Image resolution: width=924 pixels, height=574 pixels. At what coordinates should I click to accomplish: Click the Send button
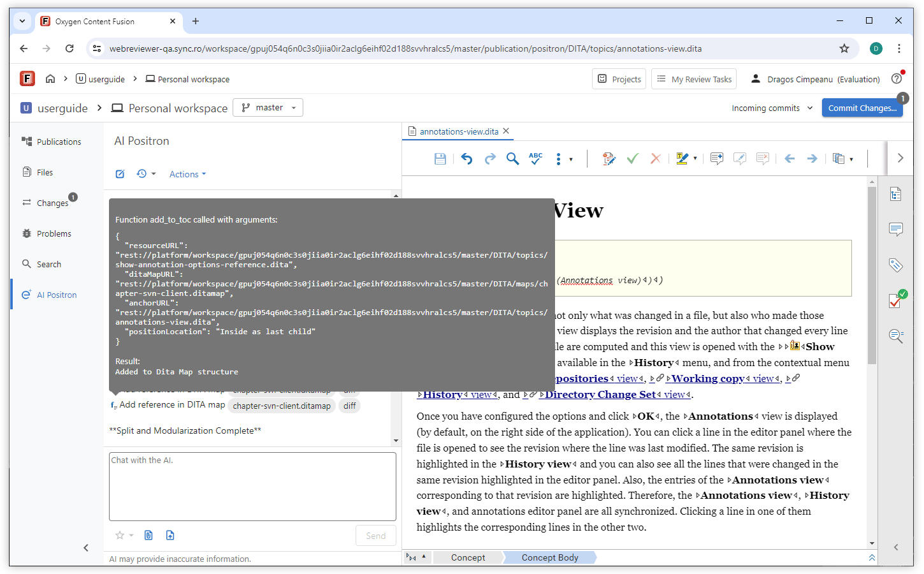click(x=375, y=536)
